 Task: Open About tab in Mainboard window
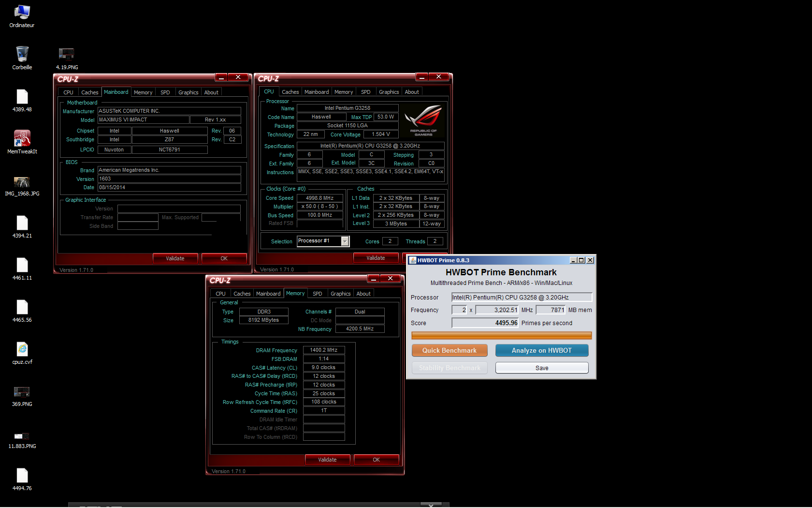(x=211, y=92)
